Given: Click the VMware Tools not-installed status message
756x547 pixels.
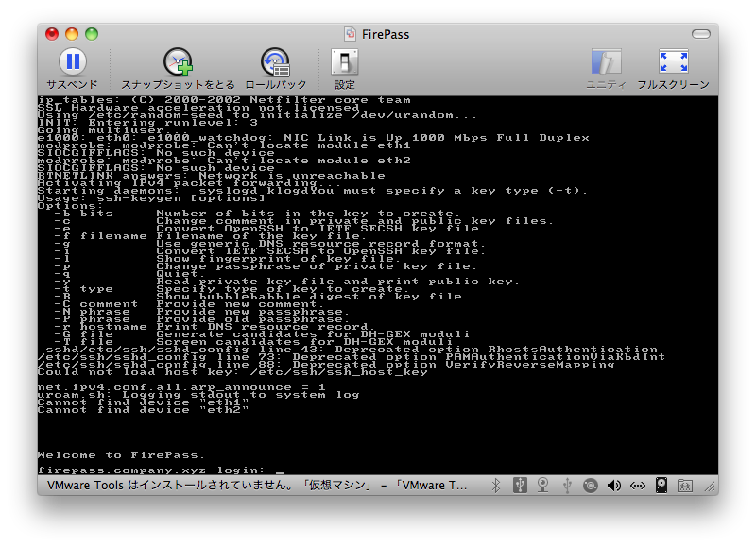Looking at the screenshot, I should [x=257, y=486].
